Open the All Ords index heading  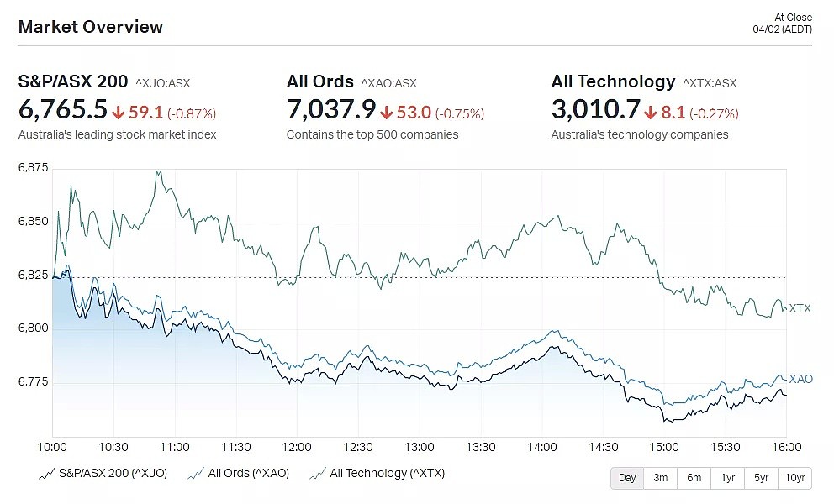319,81
